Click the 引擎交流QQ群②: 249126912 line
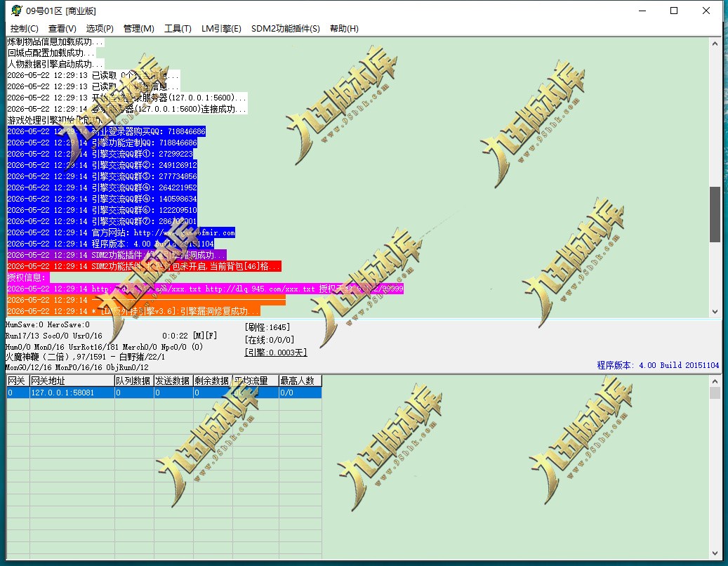728x566 pixels. pos(102,165)
